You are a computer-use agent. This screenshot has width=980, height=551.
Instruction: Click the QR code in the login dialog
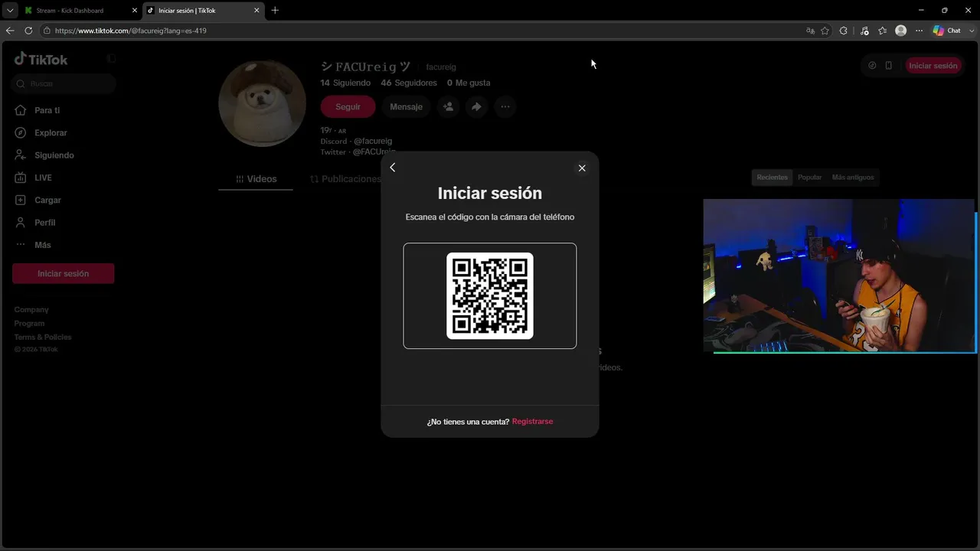[x=490, y=295]
